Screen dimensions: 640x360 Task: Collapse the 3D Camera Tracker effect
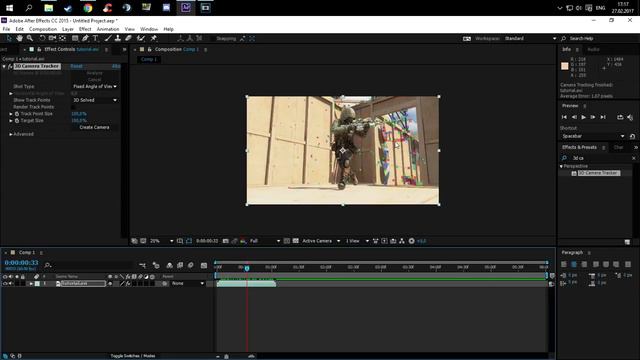click(x=4, y=66)
